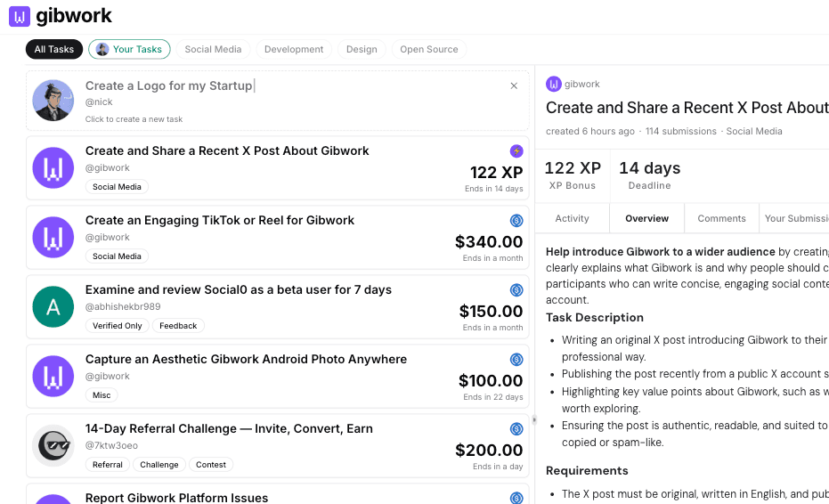Viewport: 829px width, 504px height.
Task: Open the Activity tab
Action: click(x=572, y=218)
